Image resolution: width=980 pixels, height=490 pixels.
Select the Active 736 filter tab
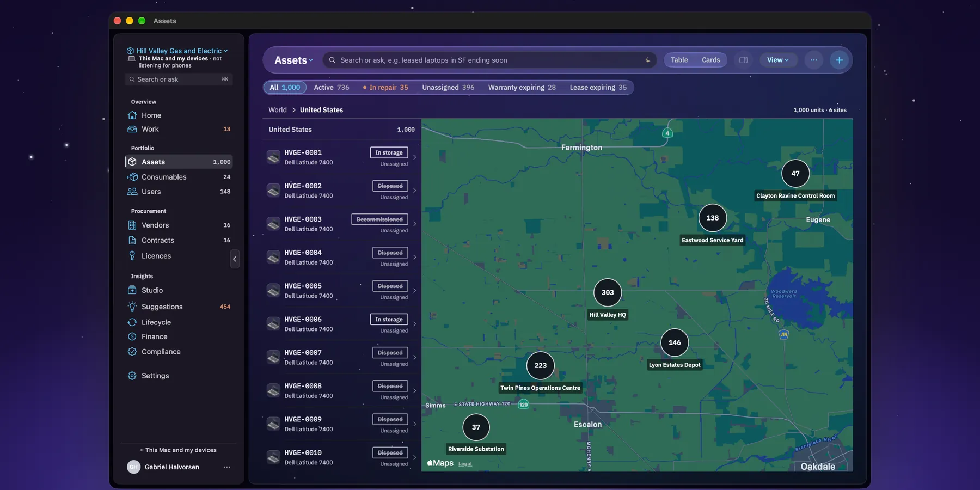[332, 87]
